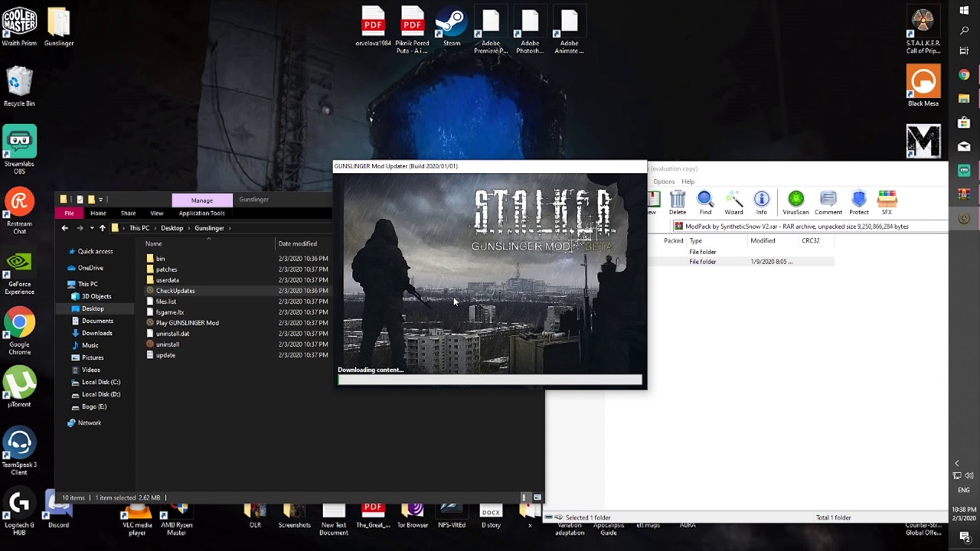Open the Steam desktop shortcut
This screenshot has width=980, height=551.
(452, 28)
